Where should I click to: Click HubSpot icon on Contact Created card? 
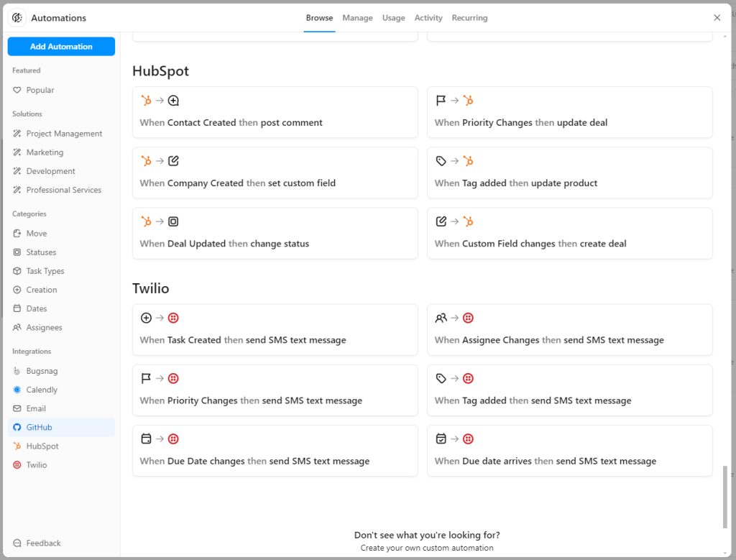146,101
